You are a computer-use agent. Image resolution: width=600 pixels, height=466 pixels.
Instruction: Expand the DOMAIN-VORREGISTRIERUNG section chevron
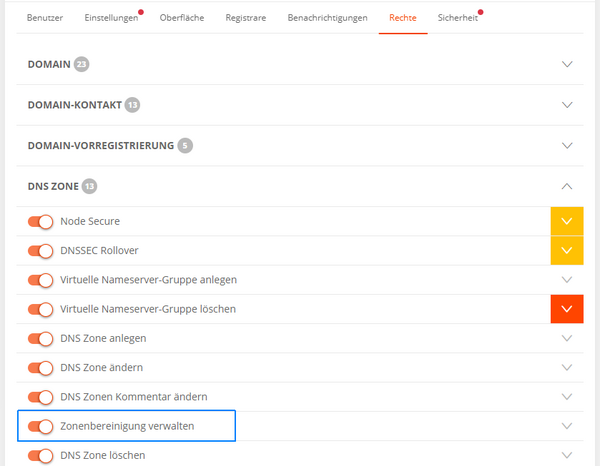click(x=567, y=145)
